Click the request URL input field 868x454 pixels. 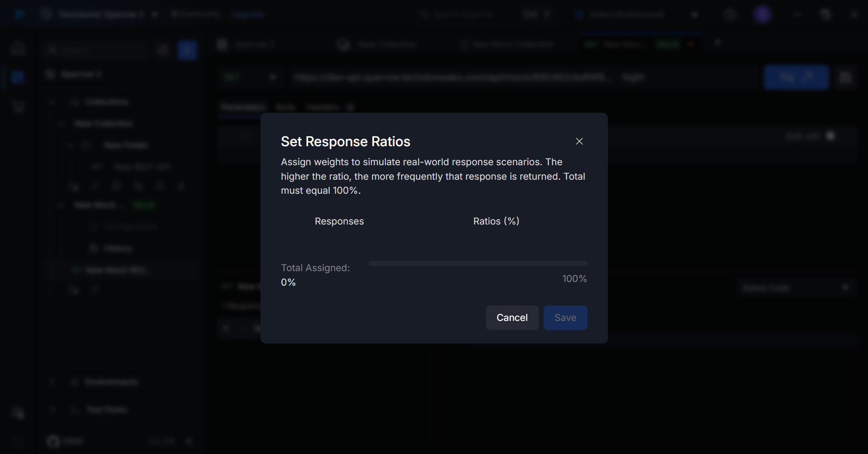[x=452, y=77]
